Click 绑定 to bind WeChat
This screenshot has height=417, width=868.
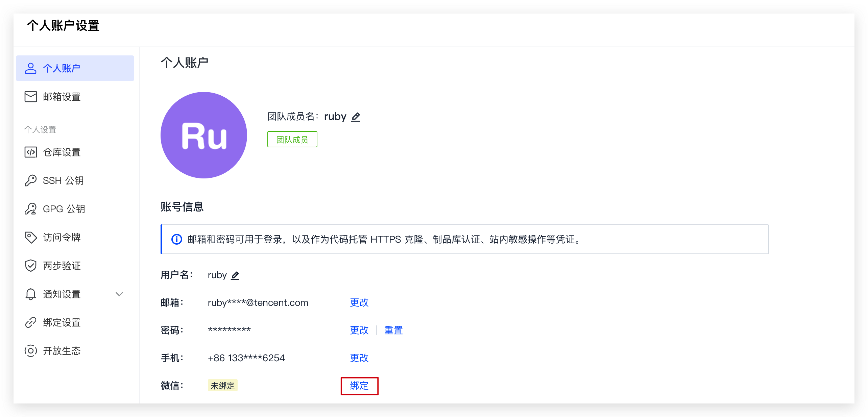pyautogui.click(x=359, y=386)
